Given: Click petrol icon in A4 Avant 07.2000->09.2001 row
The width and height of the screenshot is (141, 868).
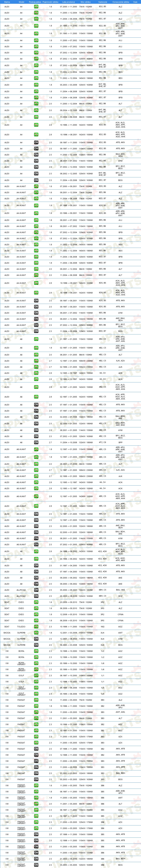Looking at the screenshot, I should [36, 186].
